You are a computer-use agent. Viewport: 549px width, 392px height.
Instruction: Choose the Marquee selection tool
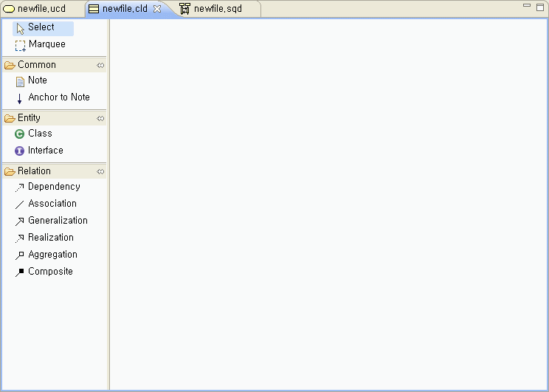(46, 44)
